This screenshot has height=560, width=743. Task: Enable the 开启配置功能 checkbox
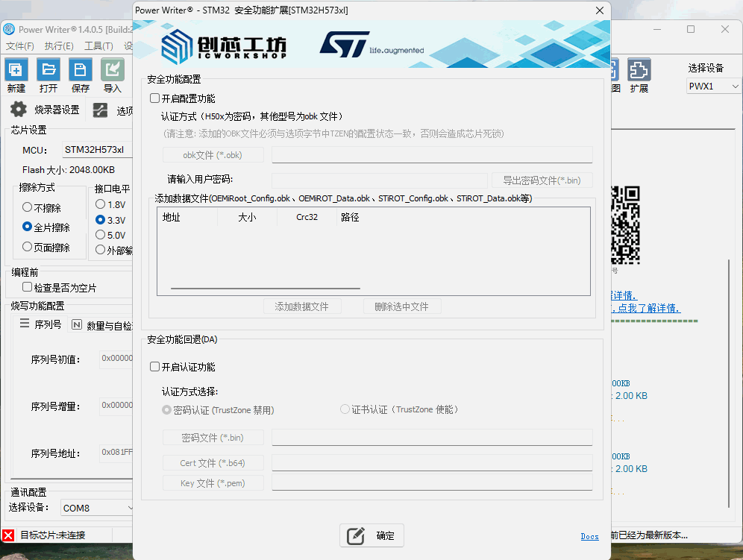click(154, 98)
